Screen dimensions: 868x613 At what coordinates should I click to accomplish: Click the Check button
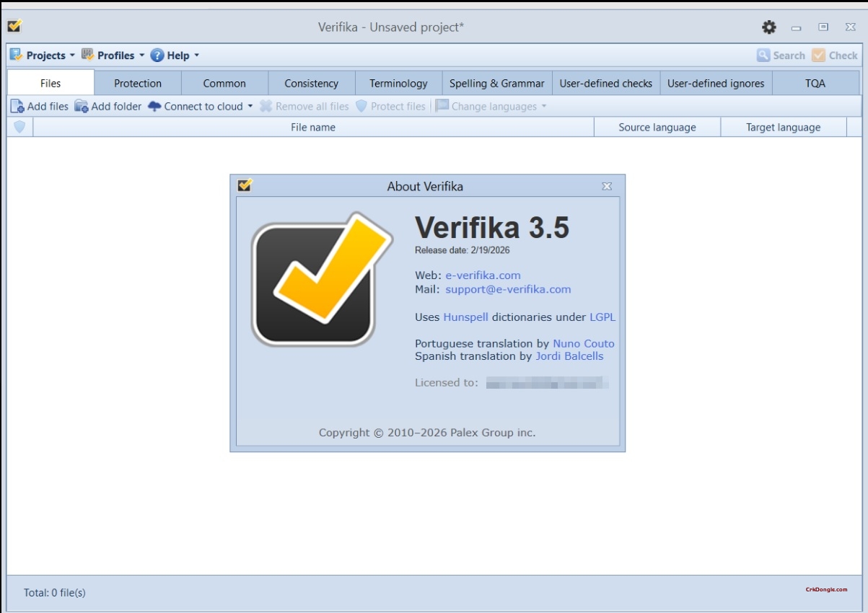[x=835, y=55]
